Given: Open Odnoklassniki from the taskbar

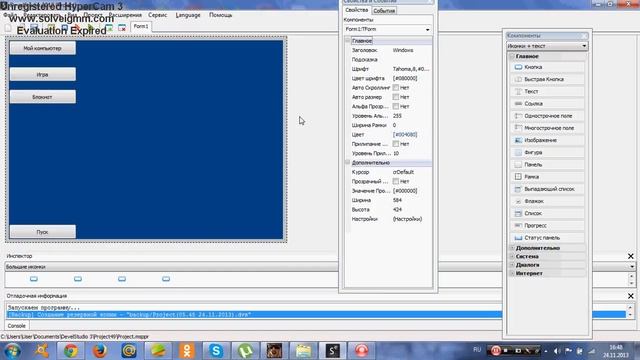Looking at the screenshot, I should (187, 351).
